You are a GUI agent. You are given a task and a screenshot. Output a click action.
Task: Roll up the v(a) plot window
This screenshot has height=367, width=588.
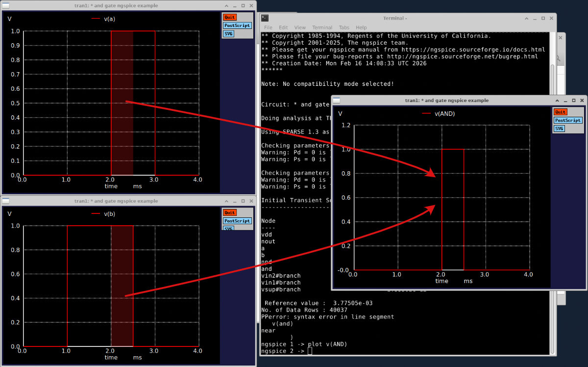point(226,5)
